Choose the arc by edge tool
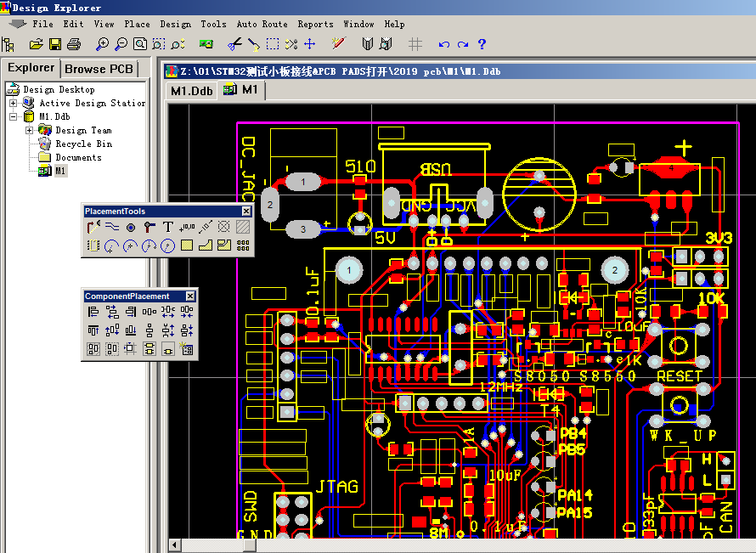756x553 pixels. [x=112, y=245]
